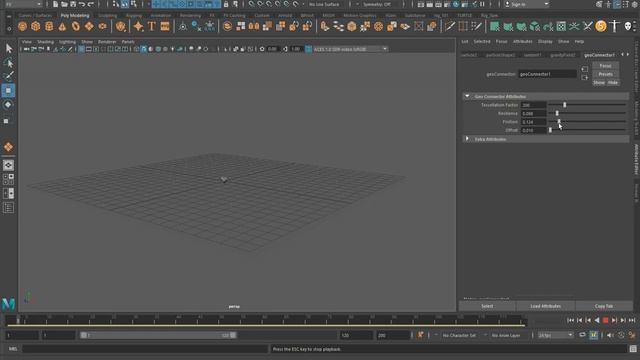Click the Presets button
The width and height of the screenshot is (640, 360).
605,74
